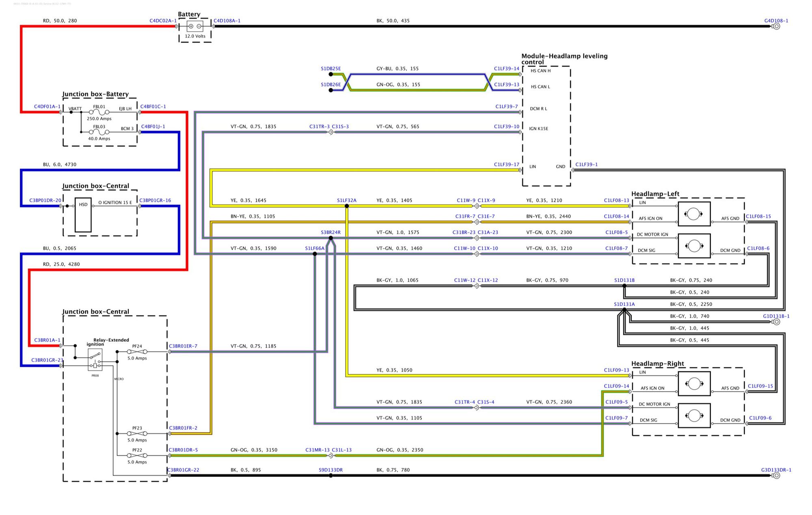This screenshot has width=812, height=515.
Task: Click the FBL01 250 Amps fuse symbol
Action: 99,112
